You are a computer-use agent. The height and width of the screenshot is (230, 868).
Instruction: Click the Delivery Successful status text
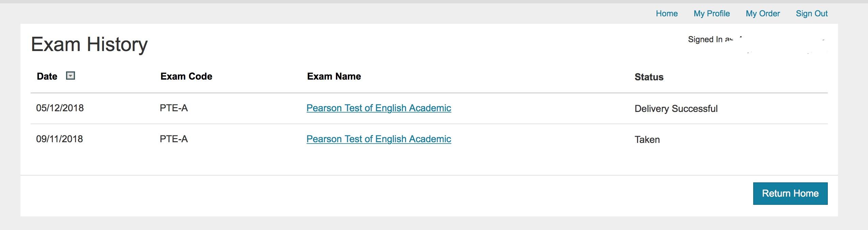point(676,109)
